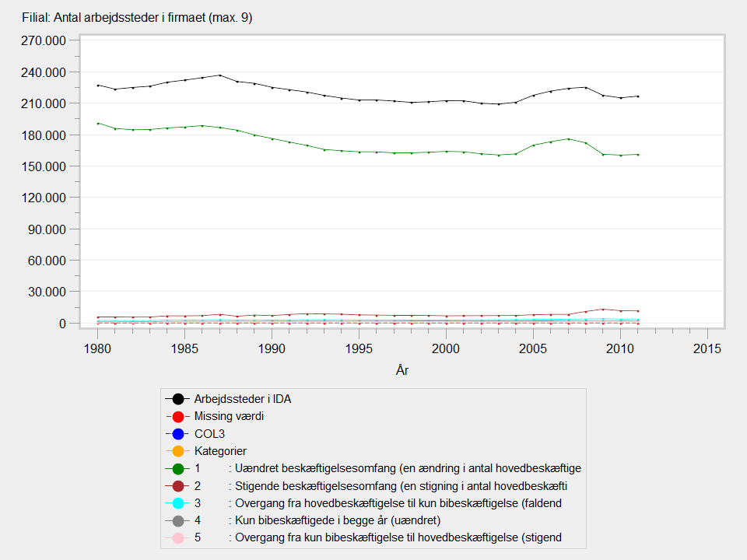Toggle the cyan legend marker for series 3

pyautogui.click(x=177, y=503)
